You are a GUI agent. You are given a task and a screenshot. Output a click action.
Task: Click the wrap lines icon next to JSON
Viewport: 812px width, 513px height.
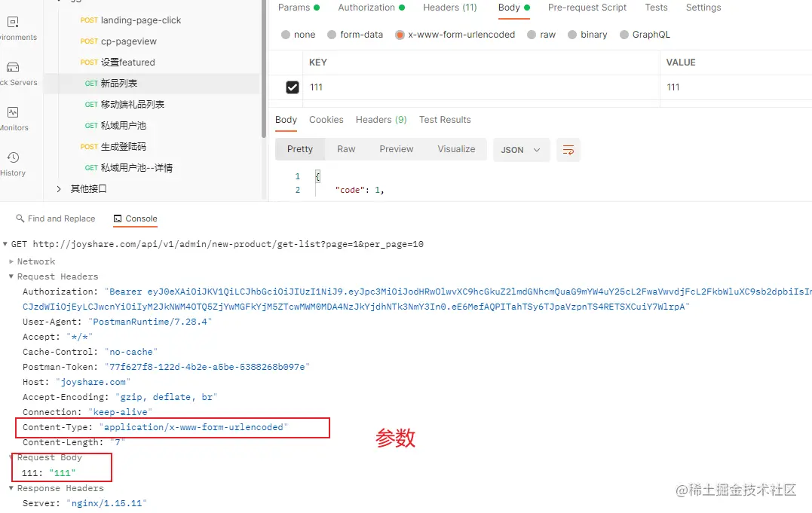click(568, 150)
